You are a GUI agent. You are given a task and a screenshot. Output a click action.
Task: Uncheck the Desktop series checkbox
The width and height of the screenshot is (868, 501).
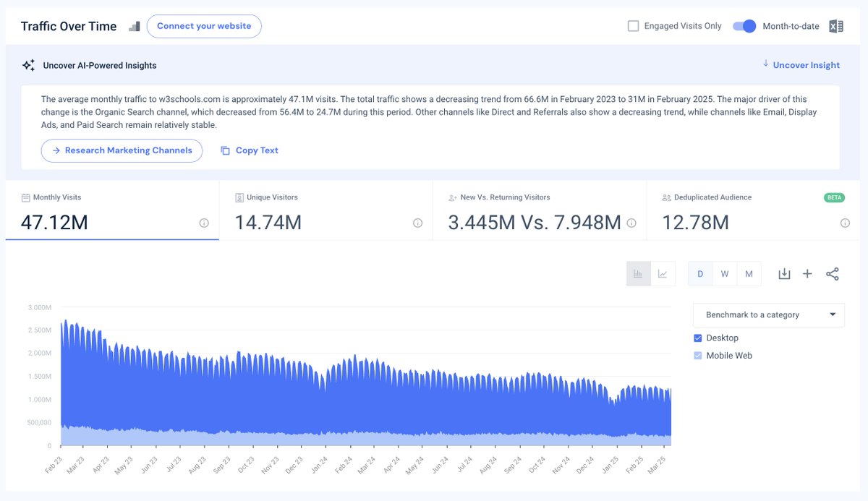(x=698, y=338)
